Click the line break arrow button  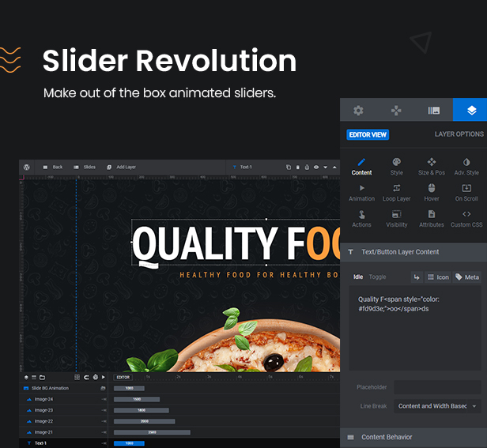coord(417,277)
